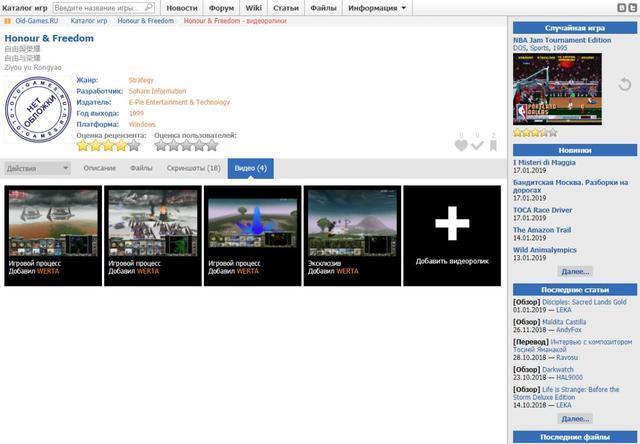The width and height of the screenshot is (640, 444).
Task: Click the plus to add video
Action: 452,223
